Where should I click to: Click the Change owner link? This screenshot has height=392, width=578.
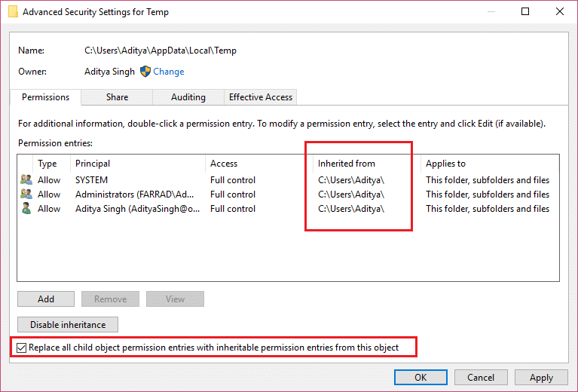pos(169,72)
